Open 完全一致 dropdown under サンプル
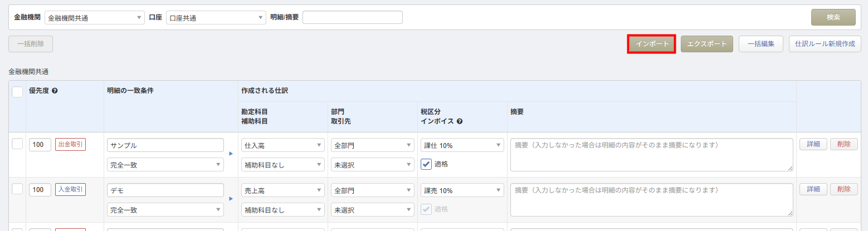 (x=165, y=165)
